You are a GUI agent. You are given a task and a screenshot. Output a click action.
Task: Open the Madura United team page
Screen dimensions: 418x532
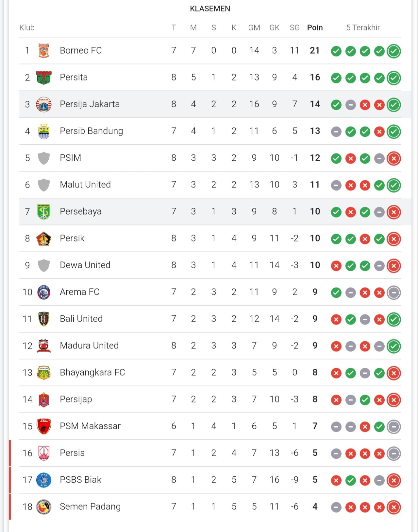(89, 346)
